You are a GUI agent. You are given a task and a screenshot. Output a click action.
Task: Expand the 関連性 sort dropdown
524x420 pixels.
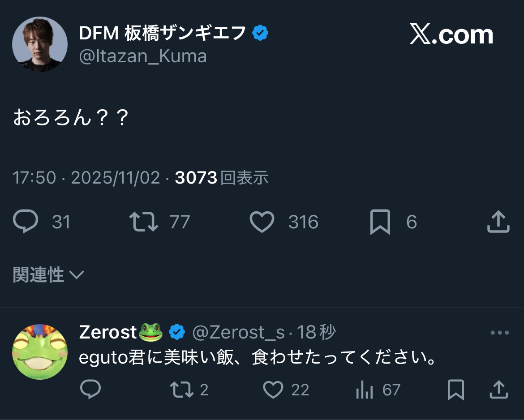[x=48, y=274]
